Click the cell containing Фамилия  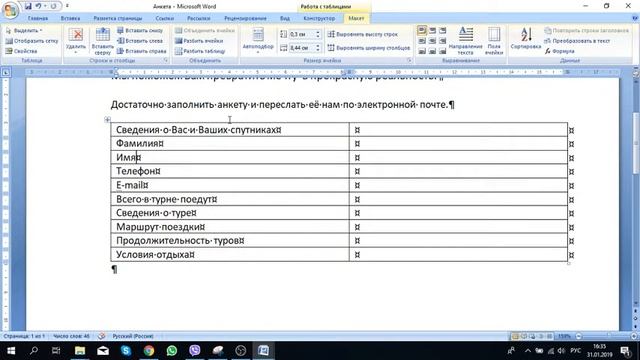[x=230, y=144]
